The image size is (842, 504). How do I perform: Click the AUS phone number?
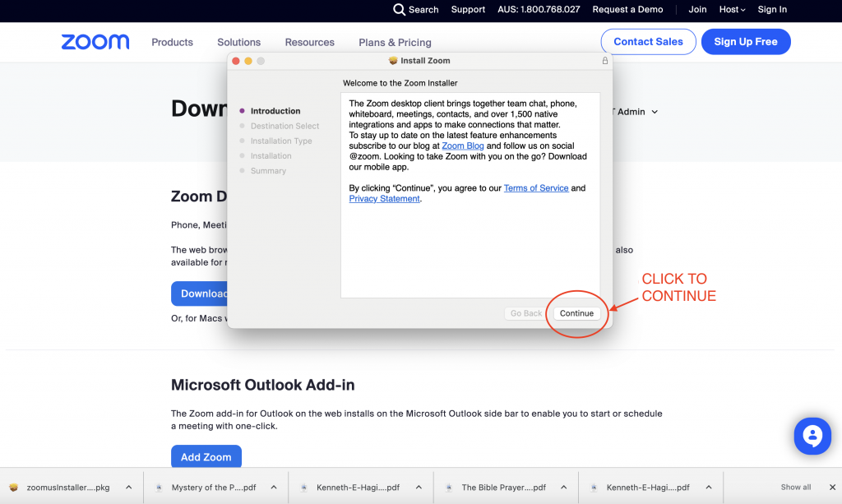pos(539,10)
